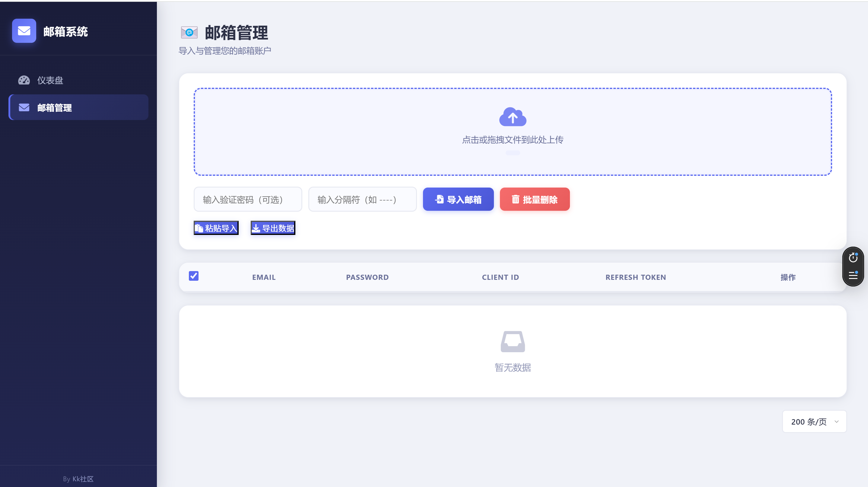The width and height of the screenshot is (868, 487).
Task: Click the timer icon in floating widget
Action: click(853, 258)
